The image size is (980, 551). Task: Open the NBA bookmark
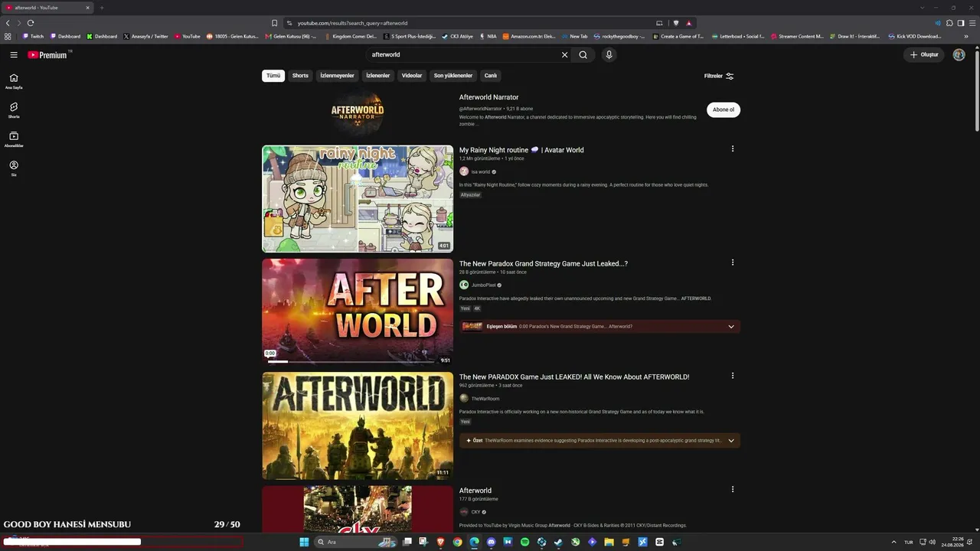pyautogui.click(x=488, y=36)
